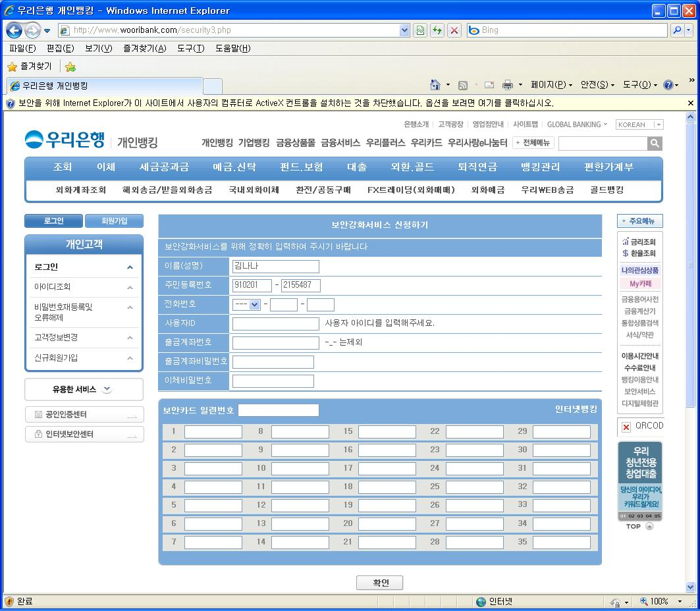Open the address bar history dropdown

404,30
